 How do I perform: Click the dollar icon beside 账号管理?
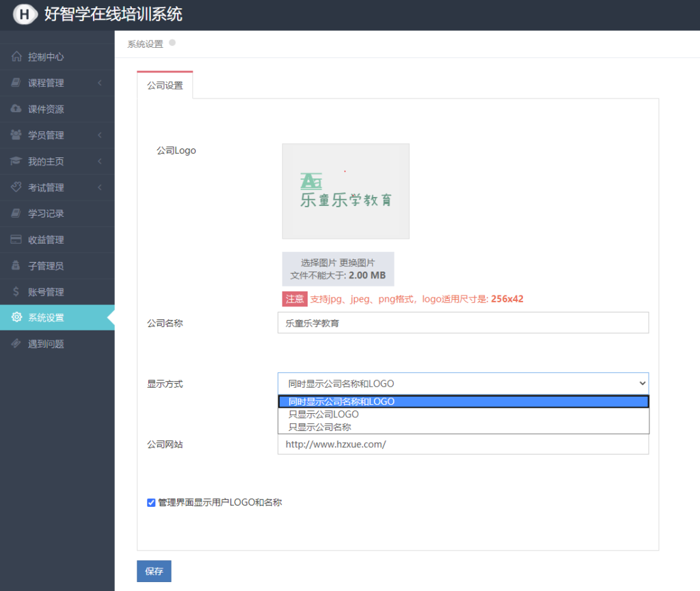[x=16, y=291]
